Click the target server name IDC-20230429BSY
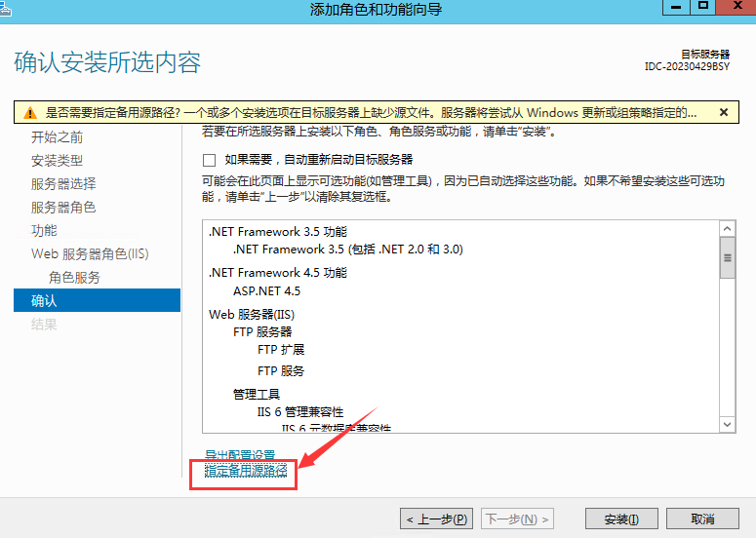This screenshot has width=756, height=538. pos(687,66)
